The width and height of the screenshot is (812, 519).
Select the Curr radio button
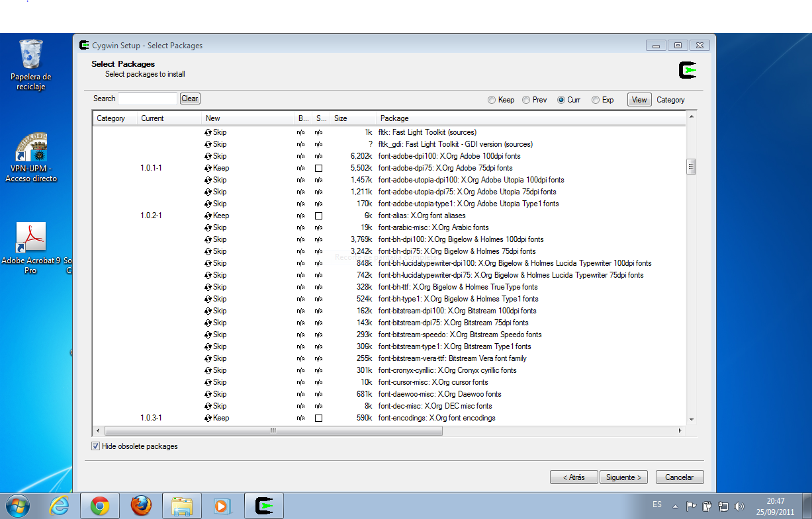pos(561,100)
